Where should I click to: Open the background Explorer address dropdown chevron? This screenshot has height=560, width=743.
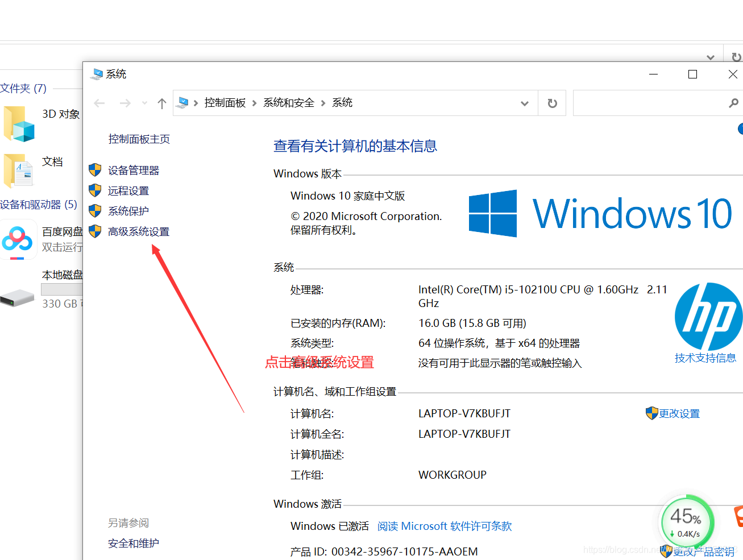(x=711, y=57)
